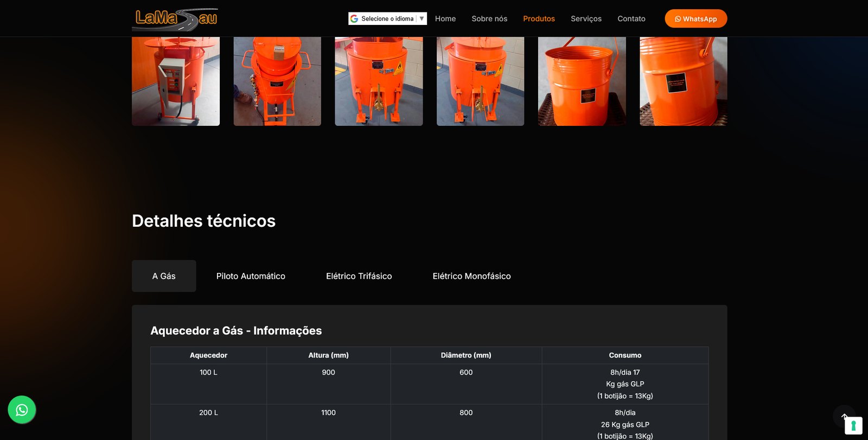Click the 800 diameter cell
The height and width of the screenshot is (440, 868).
click(x=466, y=422)
